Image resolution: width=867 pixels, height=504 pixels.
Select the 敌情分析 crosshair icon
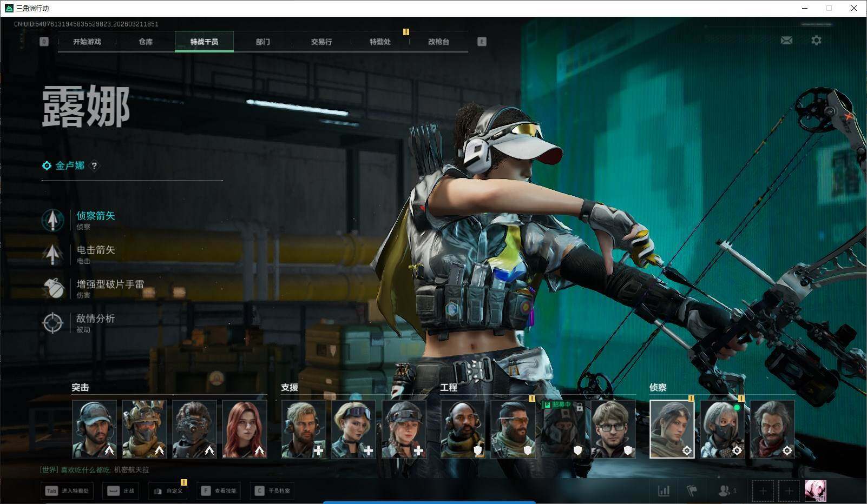pyautogui.click(x=52, y=323)
